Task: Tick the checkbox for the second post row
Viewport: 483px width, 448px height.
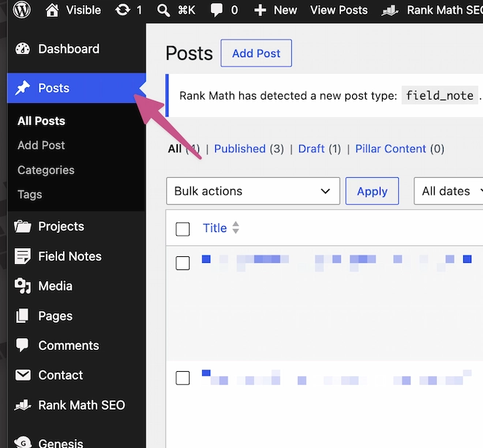Action: click(x=183, y=378)
